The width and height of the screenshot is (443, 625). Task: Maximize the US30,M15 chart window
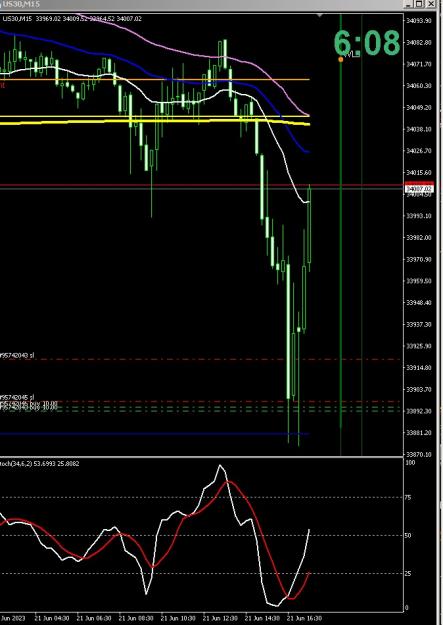click(x=418, y=4)
